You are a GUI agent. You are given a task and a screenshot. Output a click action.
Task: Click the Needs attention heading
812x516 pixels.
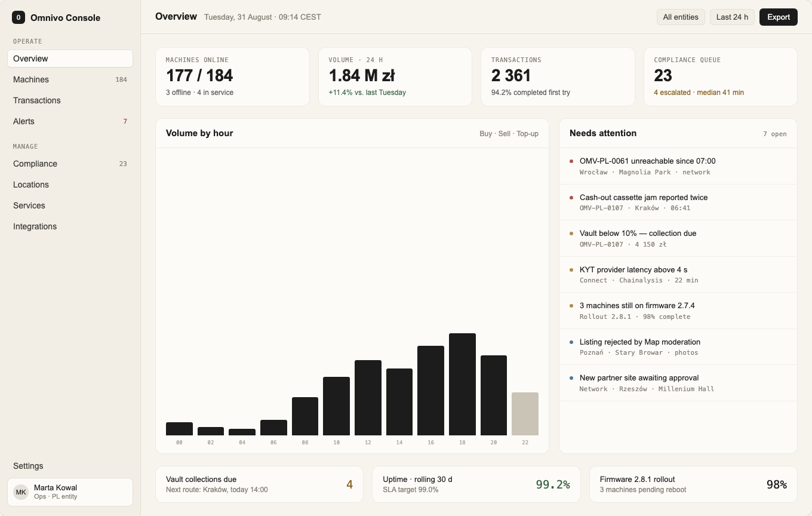click(x=603, y=133)
